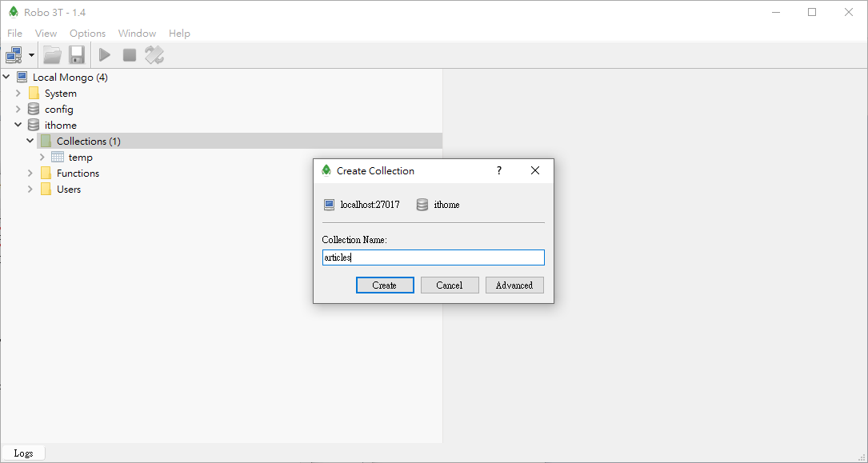Expand the Users folder node
This screenshot has width=868, height=463.
click(x=30, y=190)
